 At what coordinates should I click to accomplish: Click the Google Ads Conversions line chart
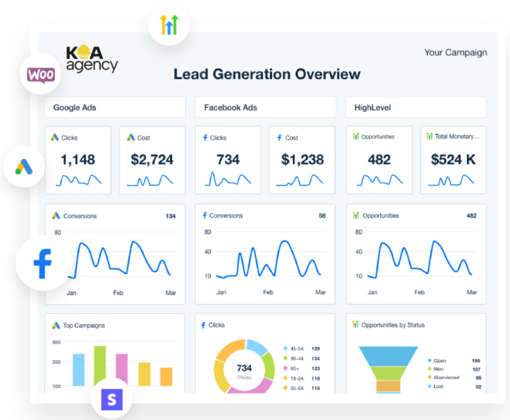pos(115,259)
